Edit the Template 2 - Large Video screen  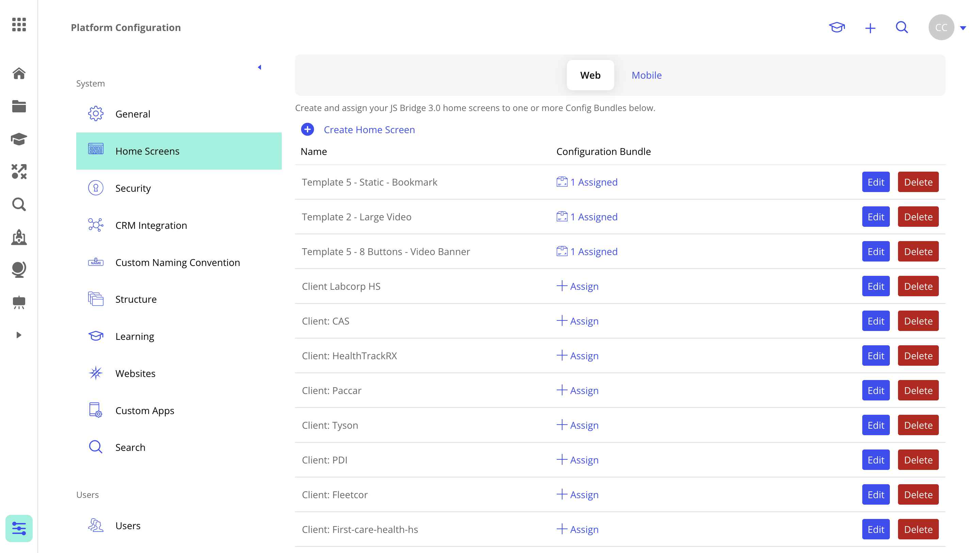pyautogui.click(x=876, y=217)
